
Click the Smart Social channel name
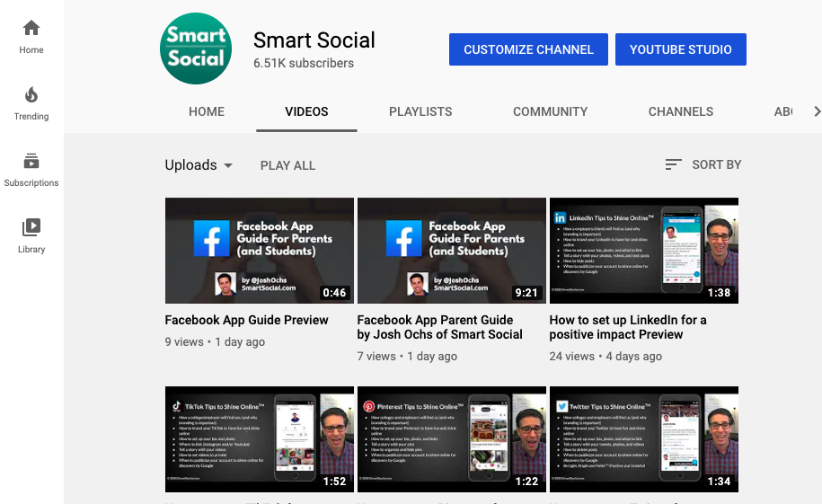coord(314,40)
